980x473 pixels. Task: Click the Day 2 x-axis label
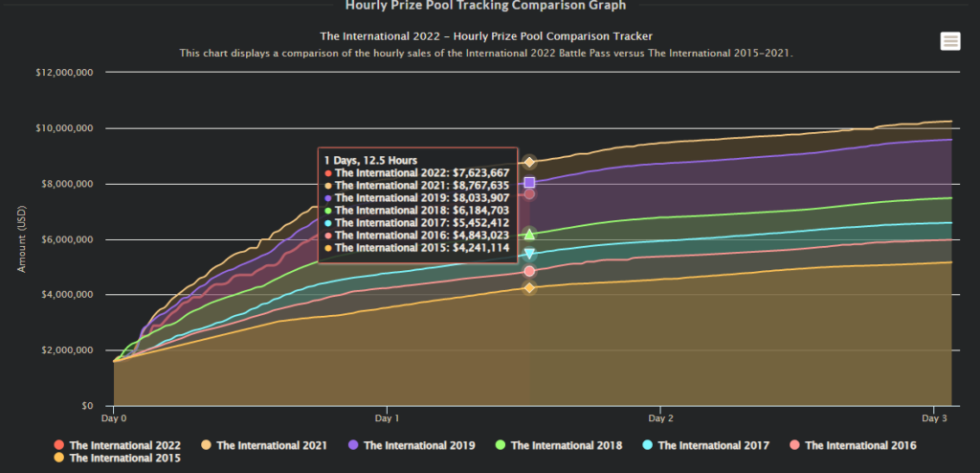660,418
